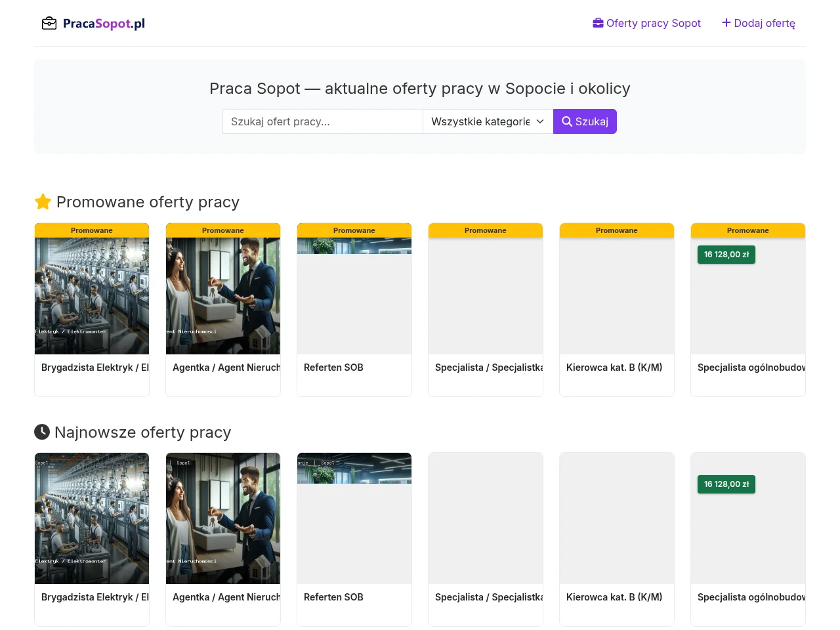Focus the Szukaj ofert pracy search field

(x=323, y=121)
